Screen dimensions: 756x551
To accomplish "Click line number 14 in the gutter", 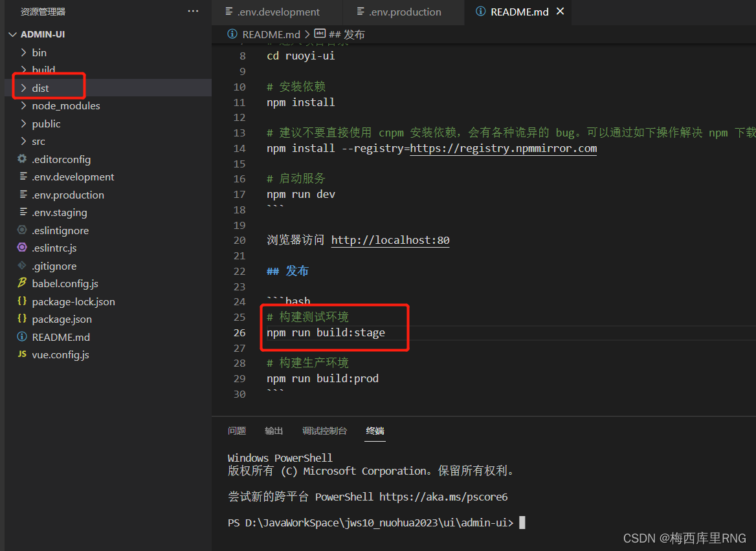I will coord(239,148).
